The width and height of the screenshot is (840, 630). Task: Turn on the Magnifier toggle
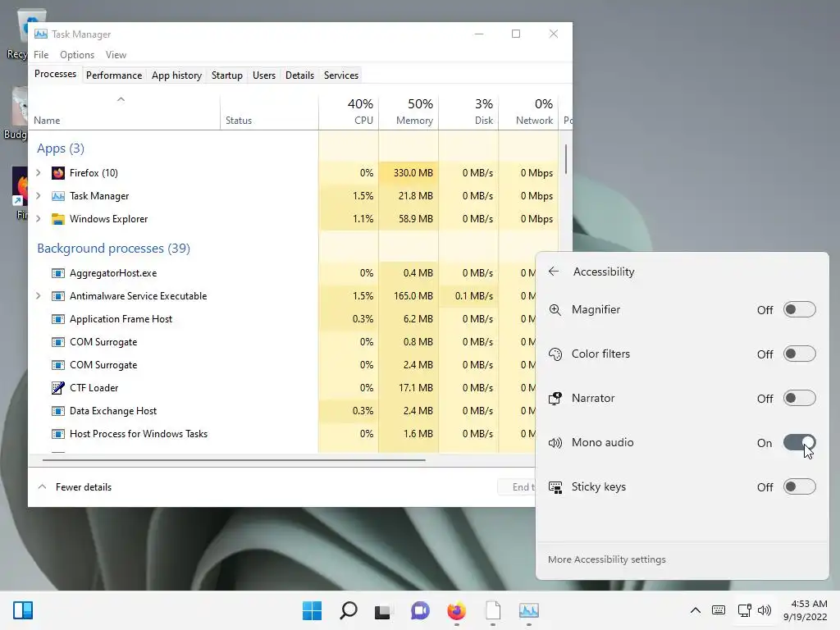click(799, 309)
